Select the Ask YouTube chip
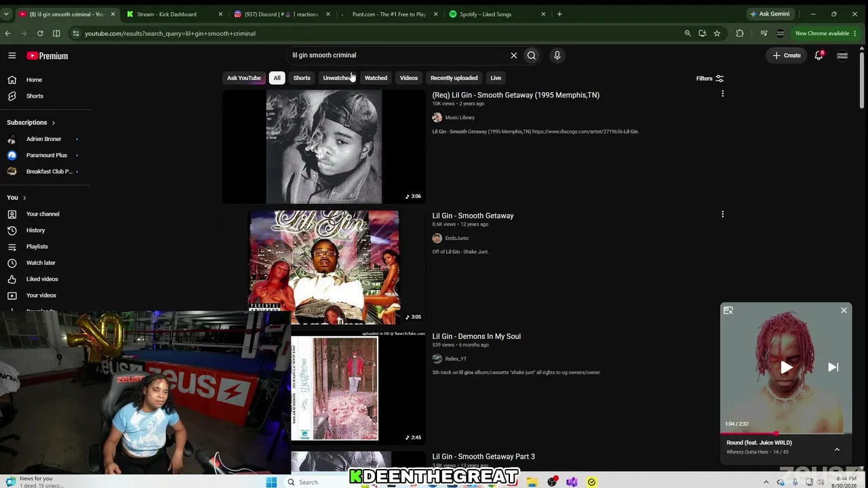The height and width of the screenshot is (488, 868). [x=243, y=78]
